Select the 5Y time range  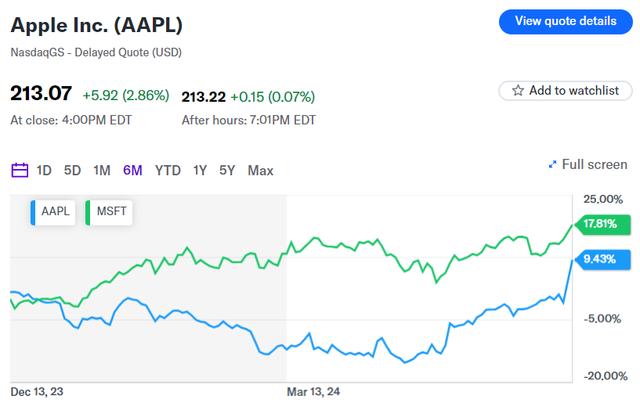click(227, 170)
